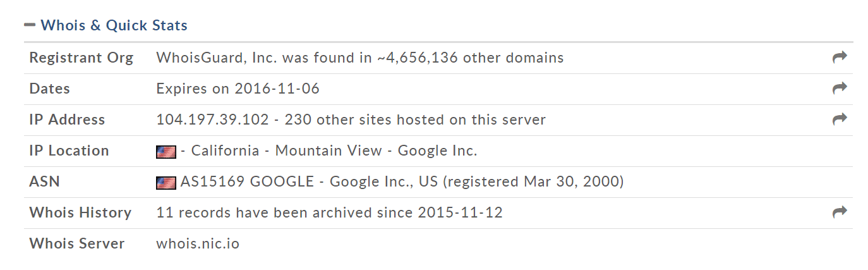Click the US flag in IP Location row
The image size is (868, 270).
pos(166,152)
